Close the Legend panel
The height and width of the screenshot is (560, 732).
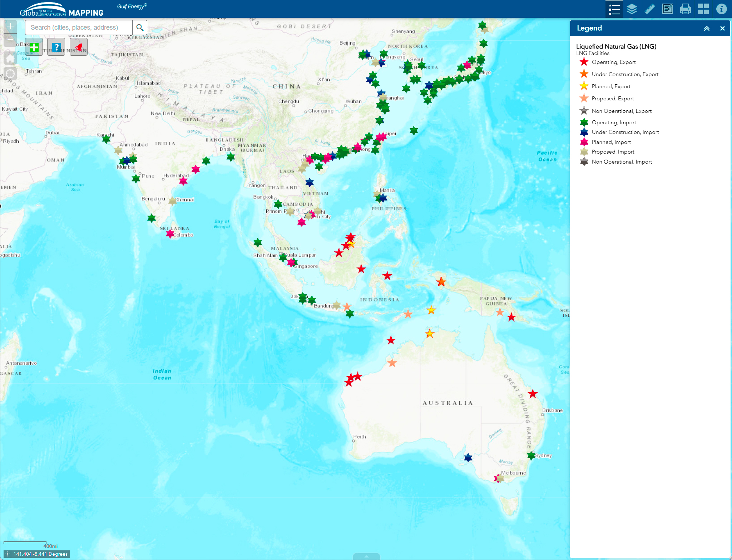tap(722, 29)
